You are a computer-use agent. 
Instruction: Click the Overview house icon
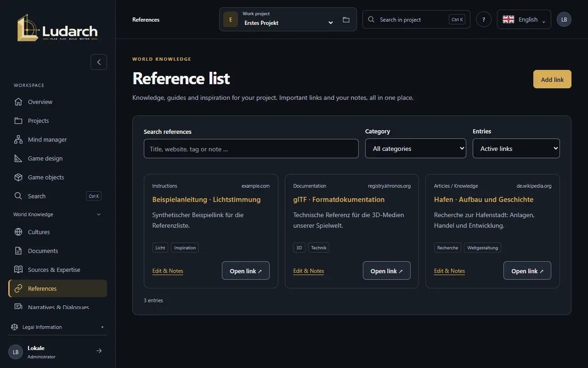tap(18, 102)
